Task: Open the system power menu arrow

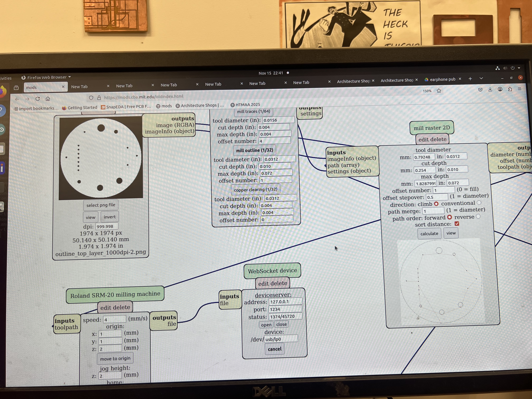Action: [x=519, y=68]
